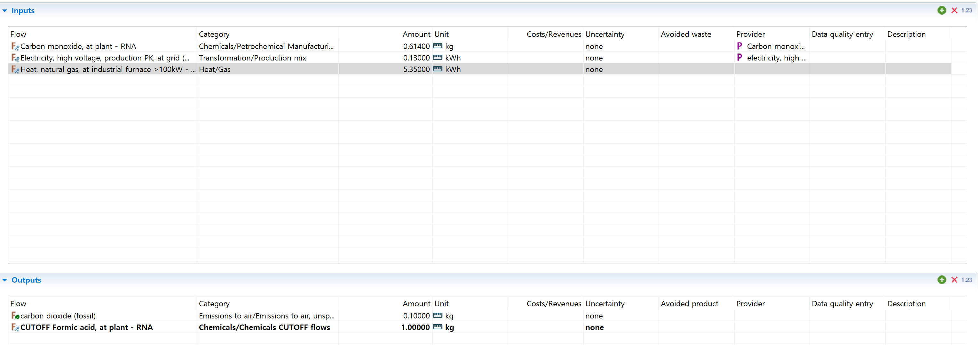Click the 1.23 number format icon in Outputs
980x345 pixels.
[x=966, y=280]
